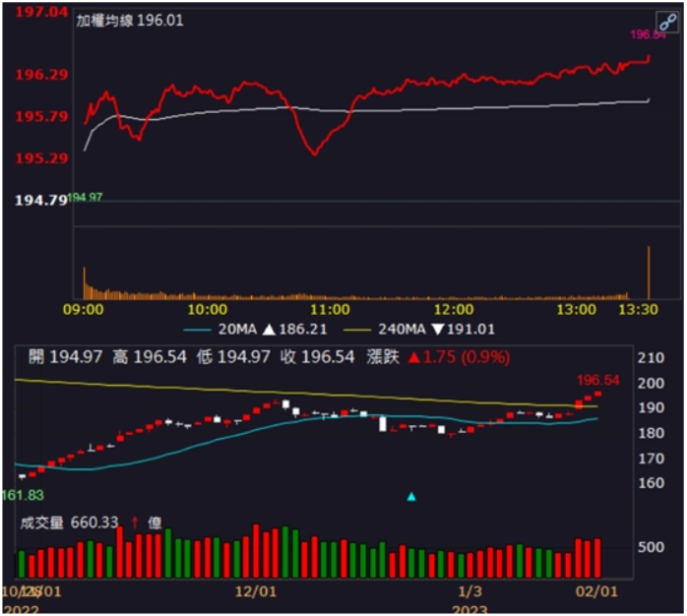The height and width of the screenshot is (616, 687).
Task: Select the white 194.79 price axis label
Action: coord(41,200)
